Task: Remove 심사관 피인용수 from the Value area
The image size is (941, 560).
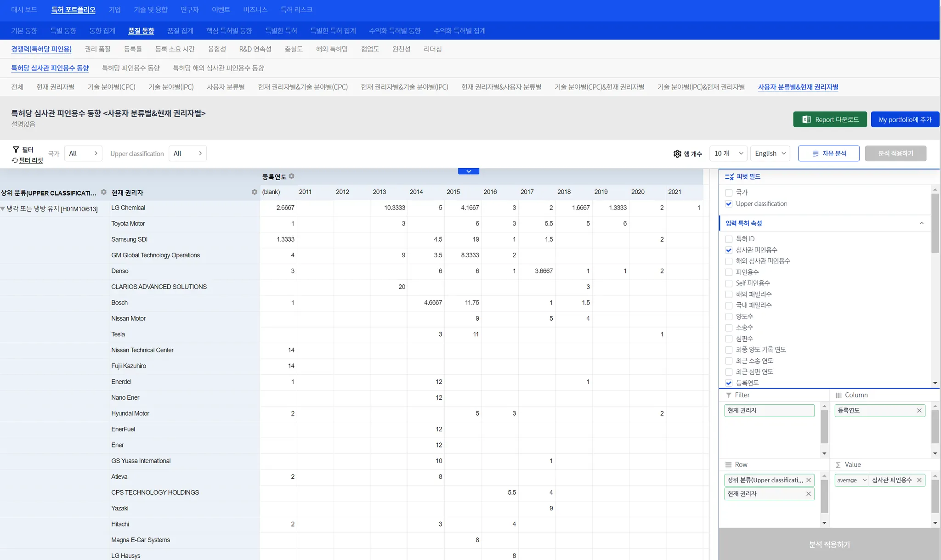Action: click(x=919, y=480)
